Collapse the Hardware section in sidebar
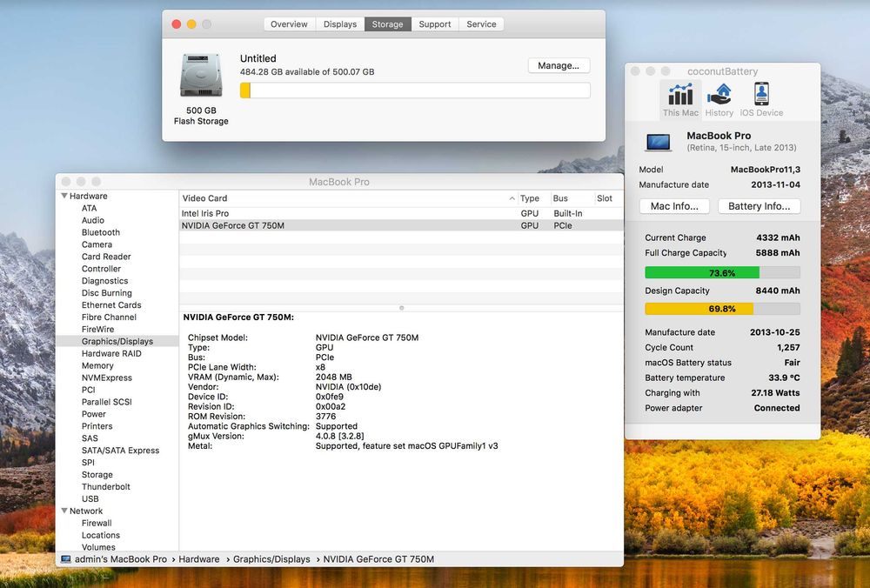The width and height of the screenshot is (870, 588). [64, 196]
